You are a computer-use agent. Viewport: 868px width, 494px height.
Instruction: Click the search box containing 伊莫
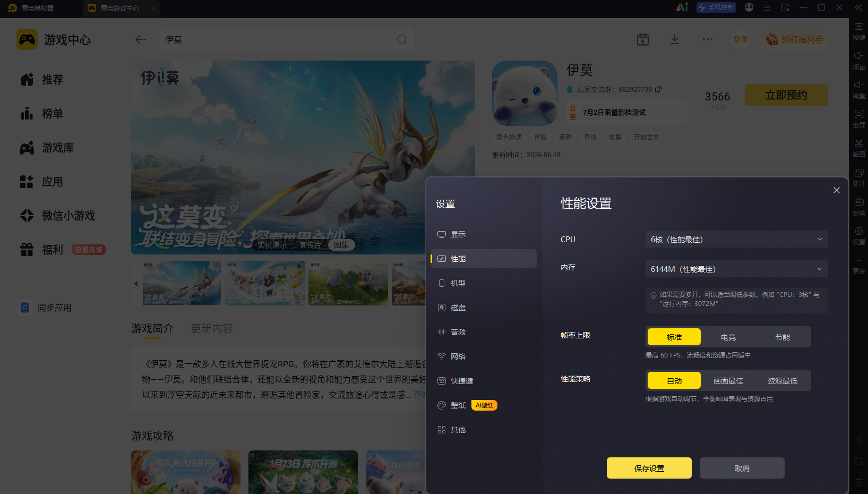[286, 39]
